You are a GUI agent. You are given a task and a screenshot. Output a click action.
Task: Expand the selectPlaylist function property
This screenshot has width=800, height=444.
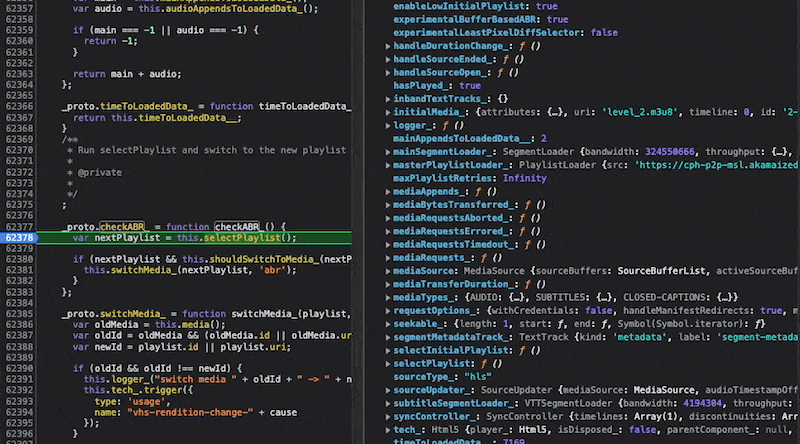pyautogui.click(x=388, y=364)
